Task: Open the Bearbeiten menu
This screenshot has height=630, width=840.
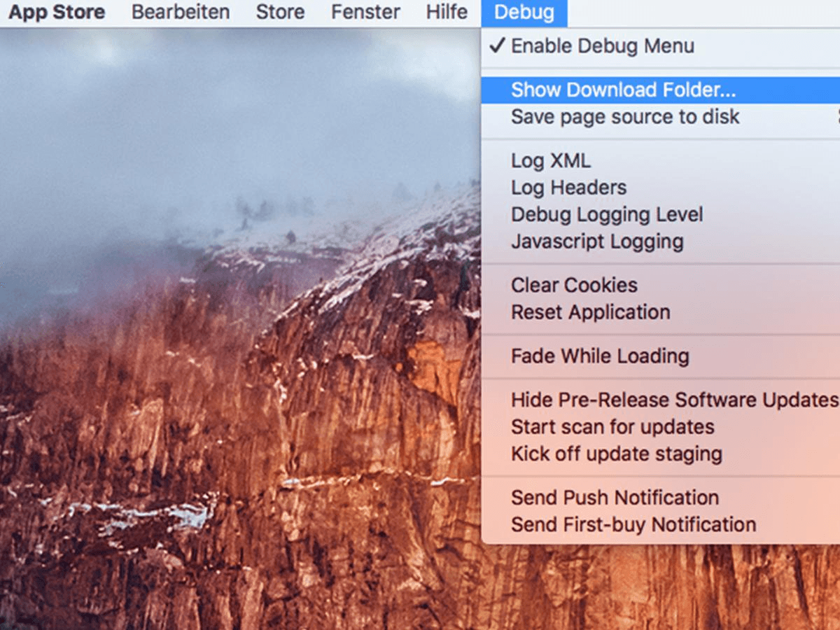Action: click(x=180, y=12)
